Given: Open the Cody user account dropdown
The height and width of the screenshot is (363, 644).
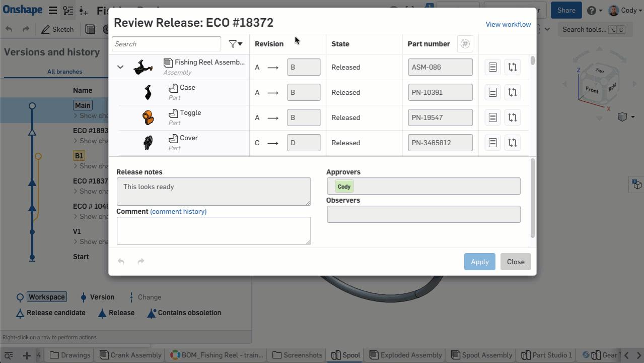Looking at the screenshot, I should click(x=622, y=10).
